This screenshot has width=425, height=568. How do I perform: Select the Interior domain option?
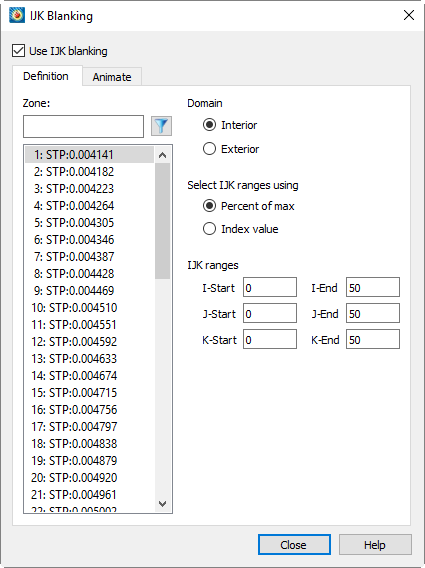point(209,125)
